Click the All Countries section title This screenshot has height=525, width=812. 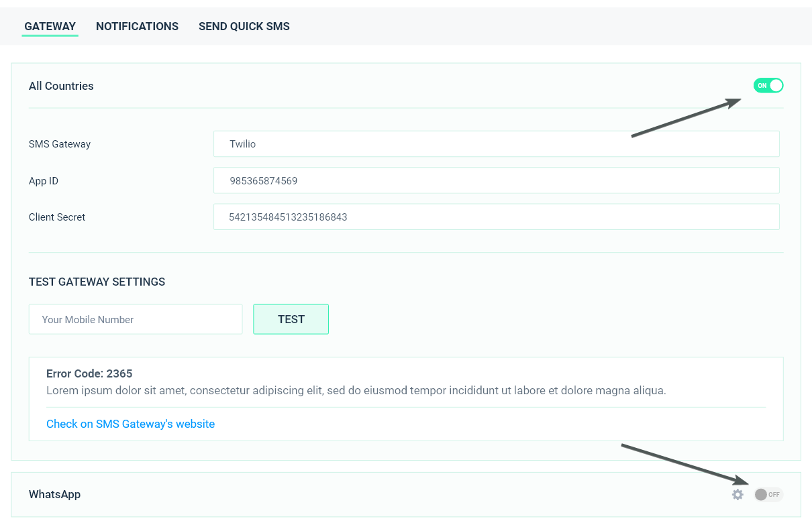[x=61, y=86]
